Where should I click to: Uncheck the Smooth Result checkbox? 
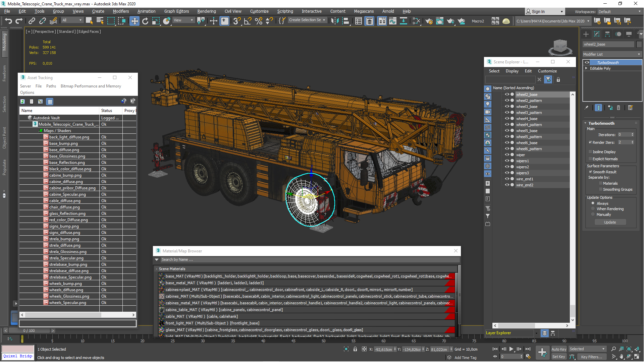tap(591, 172)
